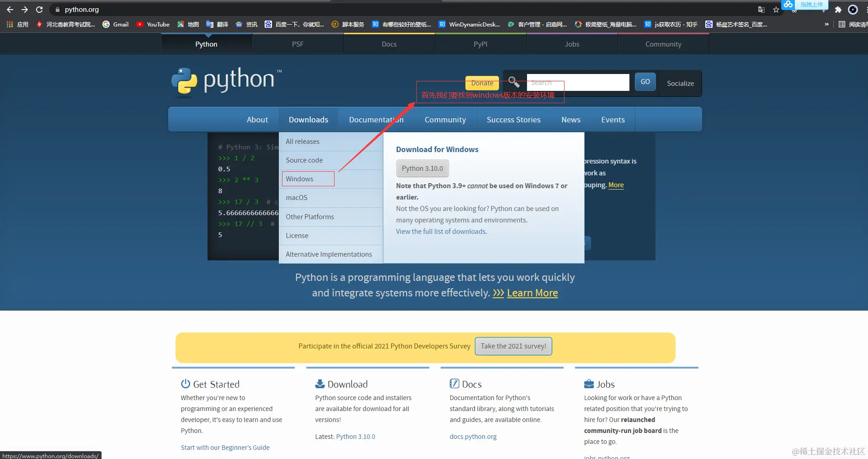This screenshot has width=868, height=459.
Task: Choose Source code in Downloads dropdown
Action: click(x=331, y=160)
